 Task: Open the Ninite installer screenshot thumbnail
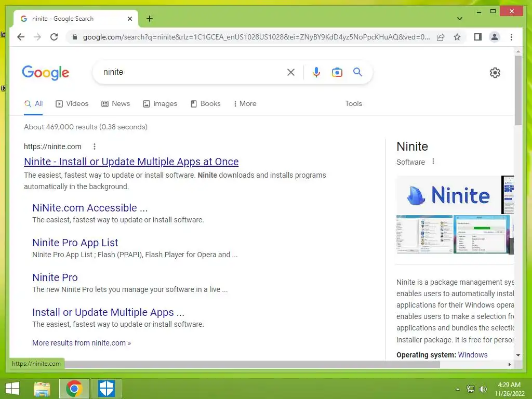[481, 234]
